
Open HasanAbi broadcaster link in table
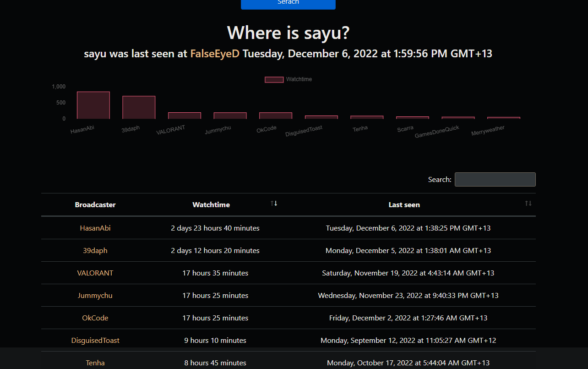pos(95,228)
